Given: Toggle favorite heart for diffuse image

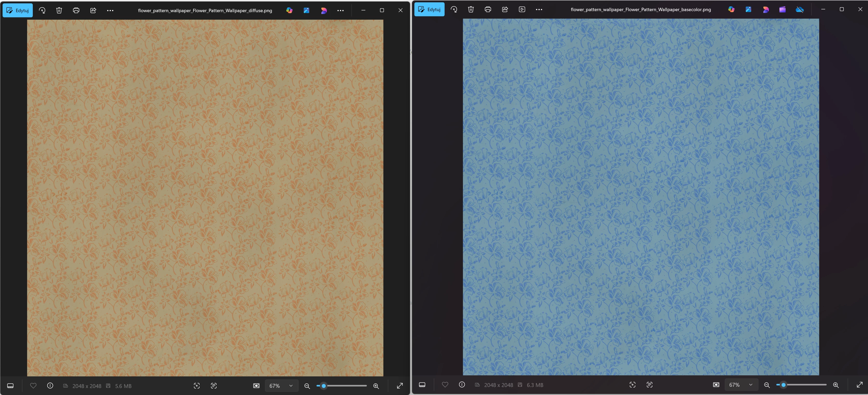Looking at the screenshot, I should tap(33, 385).
